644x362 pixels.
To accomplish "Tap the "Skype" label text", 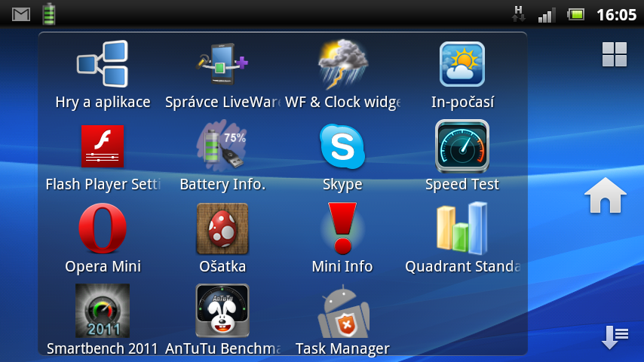I will pyautogui.click(x=342, y=185).
